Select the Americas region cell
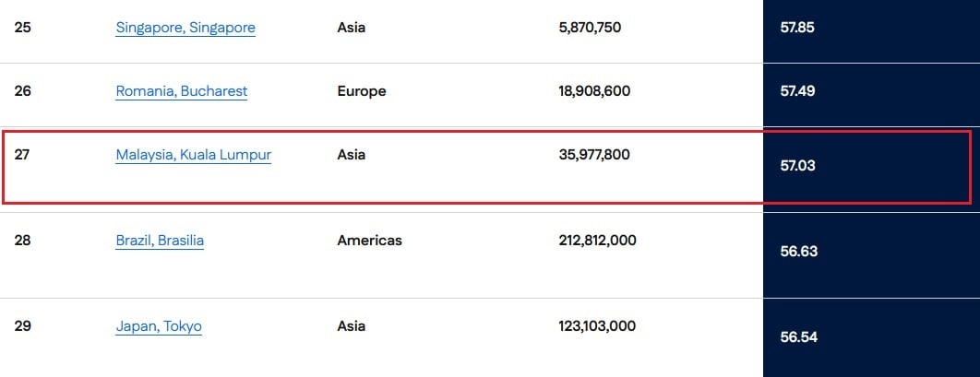This screenshot has height=377, width=980. click(x=370, y=241)
